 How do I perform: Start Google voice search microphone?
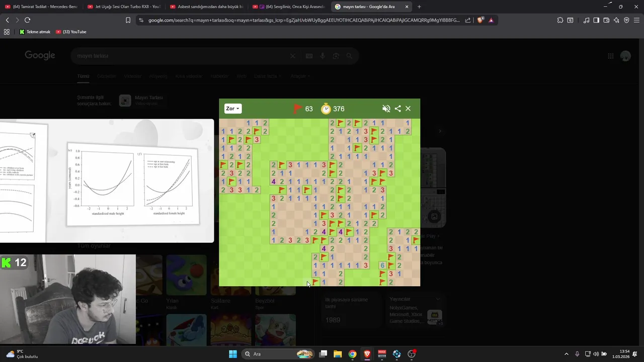[323, 56]
